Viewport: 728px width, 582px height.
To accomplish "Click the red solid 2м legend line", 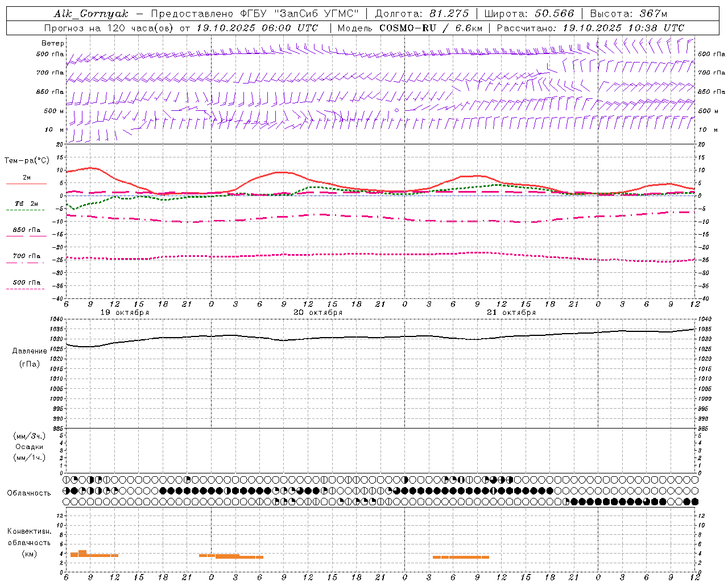I will [x=26, y=184].
